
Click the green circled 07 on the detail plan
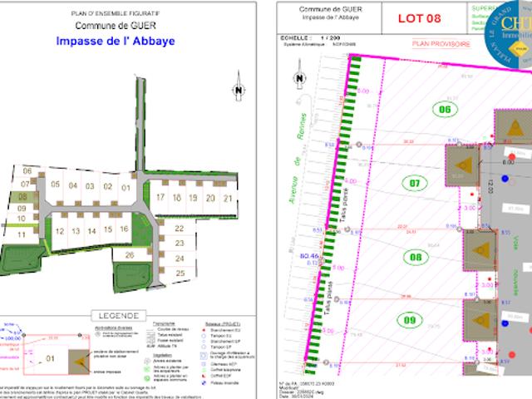click(415, 183)
